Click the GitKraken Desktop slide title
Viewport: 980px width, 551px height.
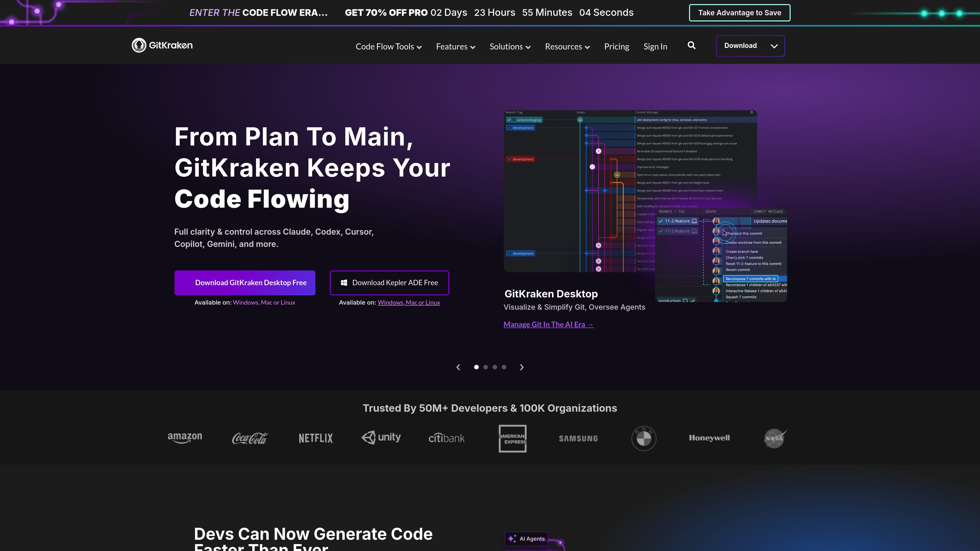(x=551, y=294)
